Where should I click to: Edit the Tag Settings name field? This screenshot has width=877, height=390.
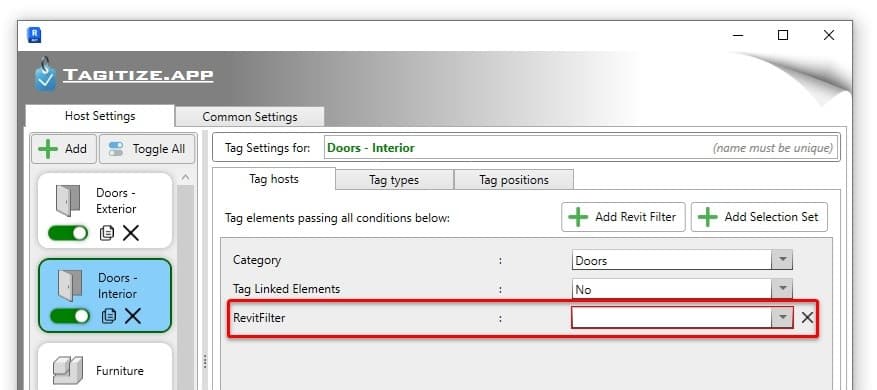[x=581, y=148]
